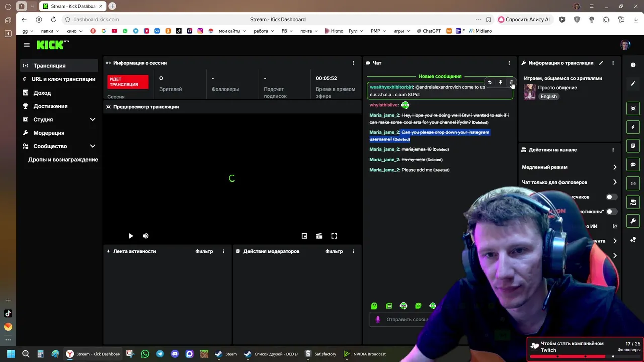Click the Просто общение category thumbnail
Screen dimensions: 644x362
[530, 92]
